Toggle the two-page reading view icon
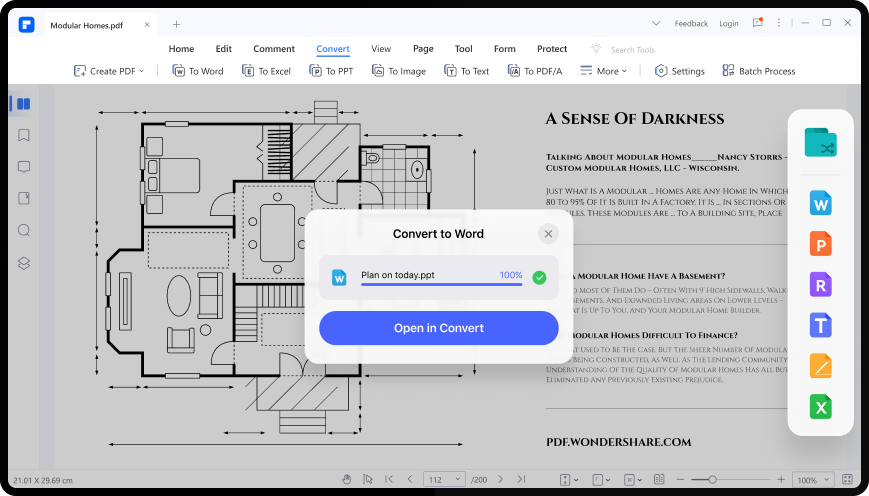 tap(659, 479)
